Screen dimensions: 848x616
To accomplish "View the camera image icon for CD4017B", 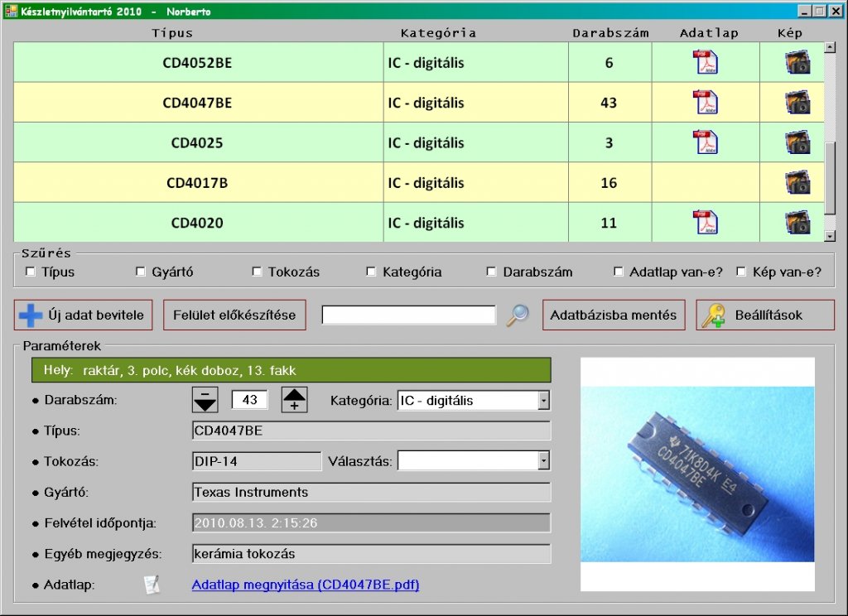I will [x=797, y=182].
